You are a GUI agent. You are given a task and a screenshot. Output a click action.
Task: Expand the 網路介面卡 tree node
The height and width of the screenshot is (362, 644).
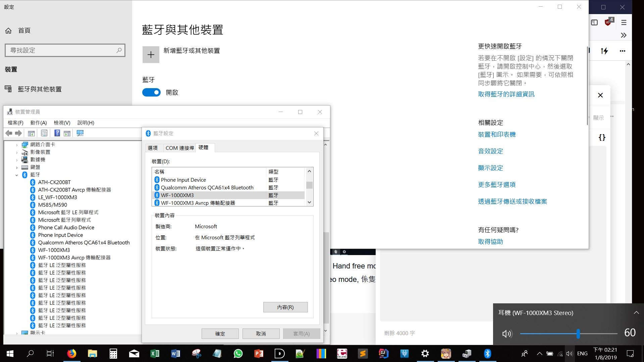click(x=17, y=145)
